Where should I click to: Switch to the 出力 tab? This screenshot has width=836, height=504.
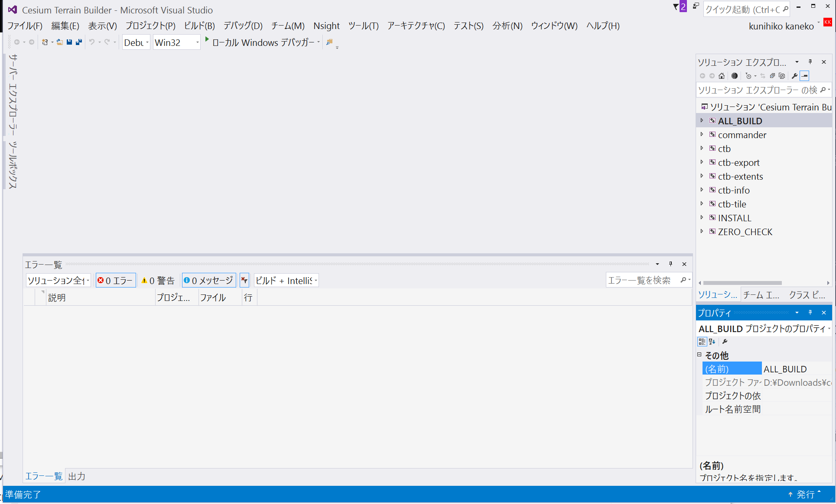(x=77, y=476)
